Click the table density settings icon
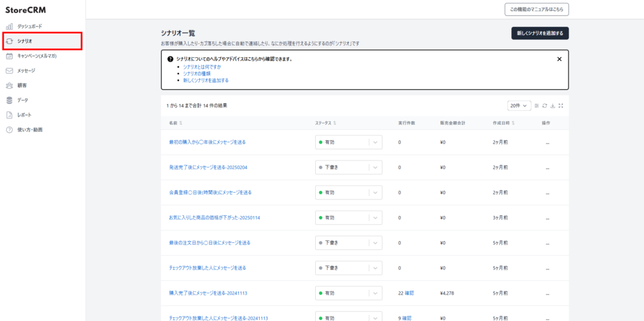This screenshot has width=644, height=321. click(x=536, y=106)
